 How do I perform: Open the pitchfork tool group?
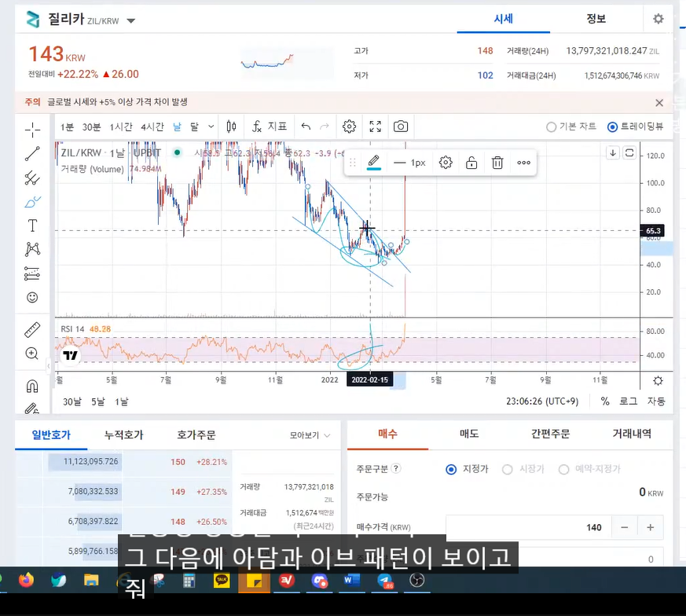click(x=32, y=178)
